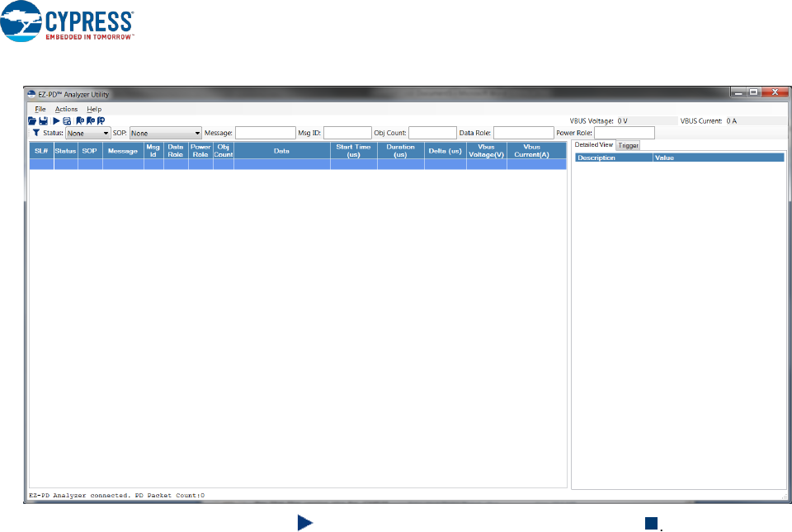The width and height of the screenshot is (792, 532).
Task: Click the open file folder icon
Action: click(32, 120)
